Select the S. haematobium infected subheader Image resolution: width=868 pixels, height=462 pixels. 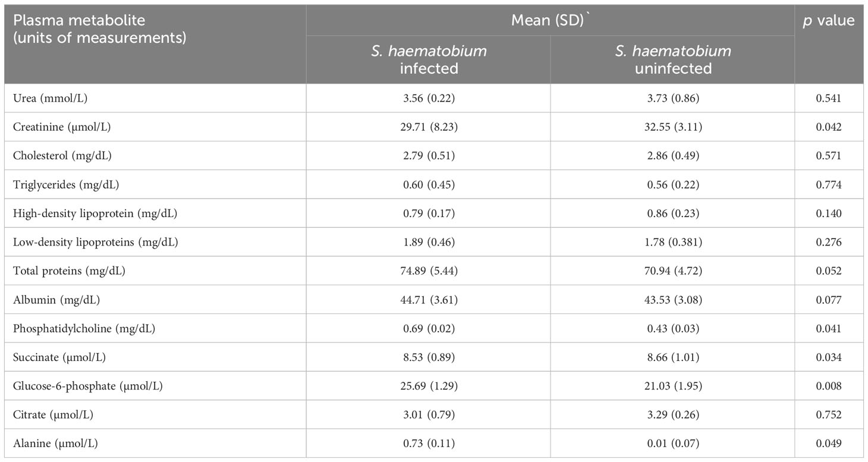429,59
